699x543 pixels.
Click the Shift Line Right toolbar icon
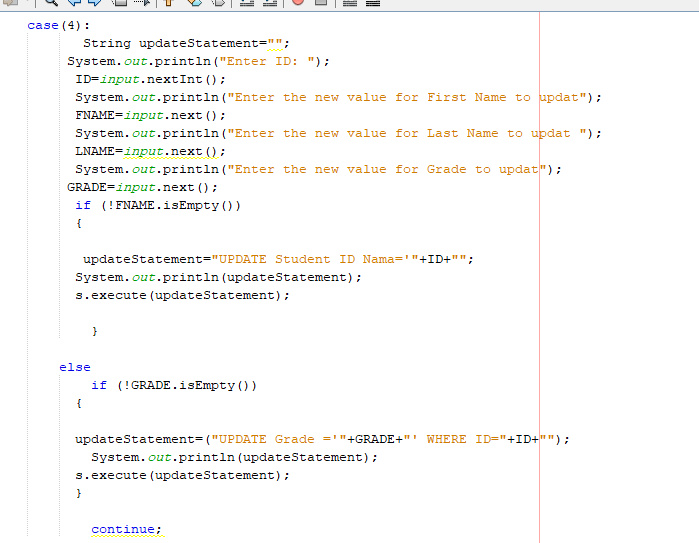coord(270,2)
